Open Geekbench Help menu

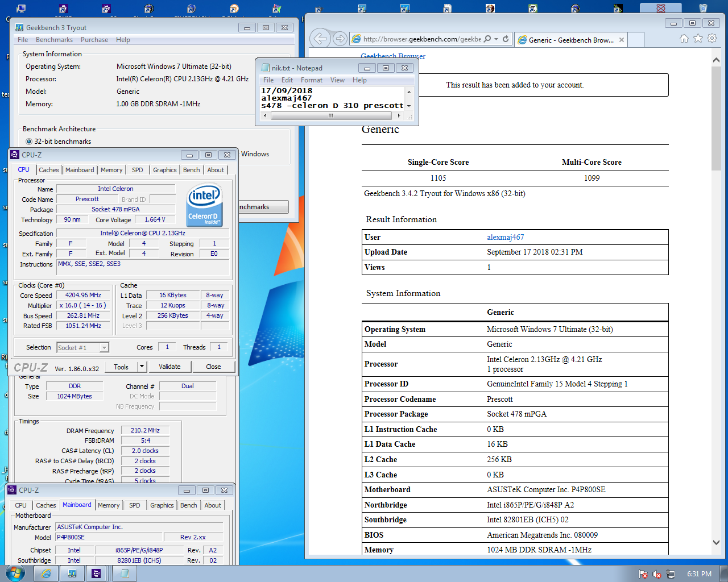tap(123, 40)
